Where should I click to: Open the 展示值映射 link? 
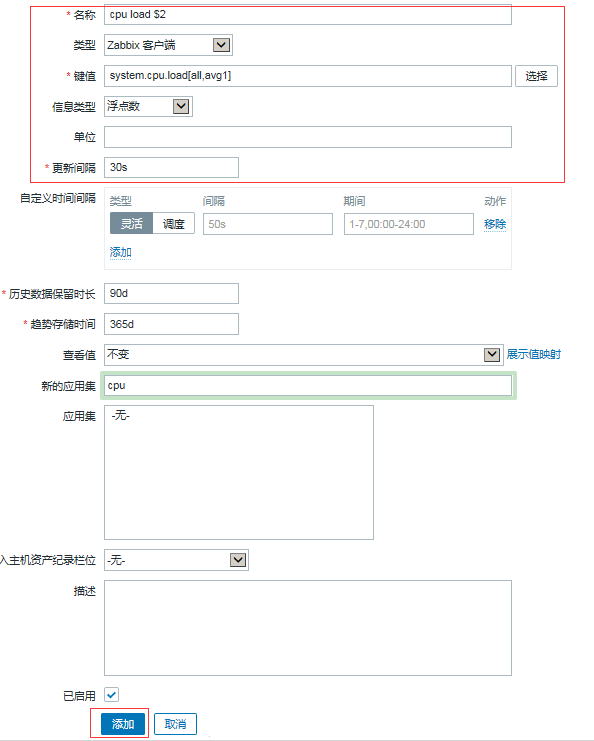[534, 354]
